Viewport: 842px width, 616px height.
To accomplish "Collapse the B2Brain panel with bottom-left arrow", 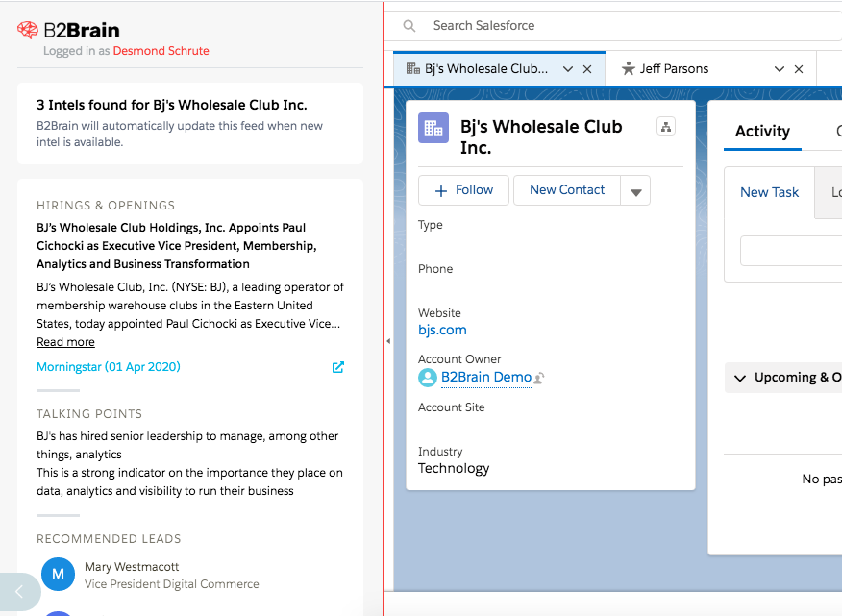I will pyautogui.click(x=19, y=592).
